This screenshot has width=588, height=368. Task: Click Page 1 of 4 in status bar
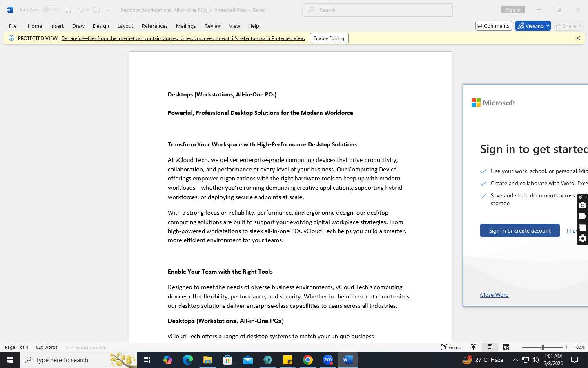pos(16,347)
